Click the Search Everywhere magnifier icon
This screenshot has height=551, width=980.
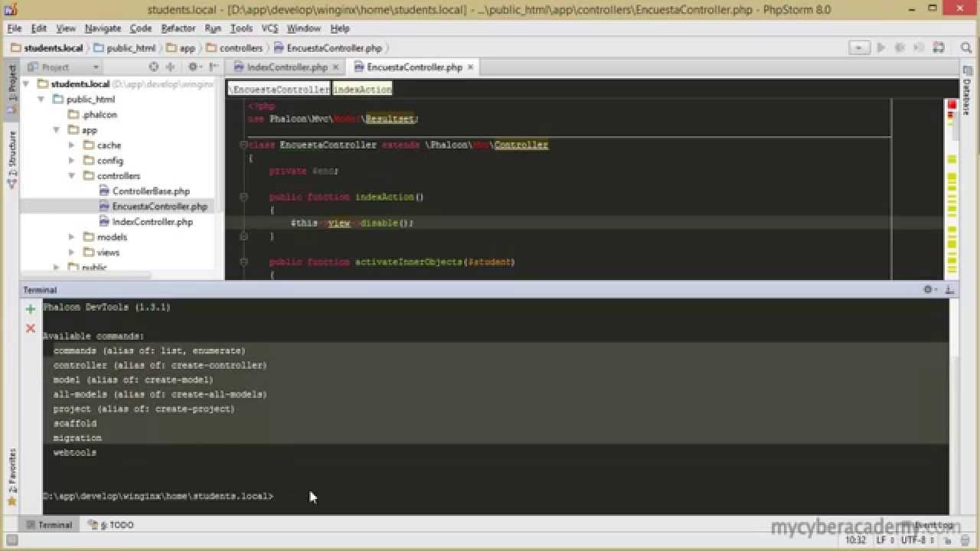coord(966,47)
